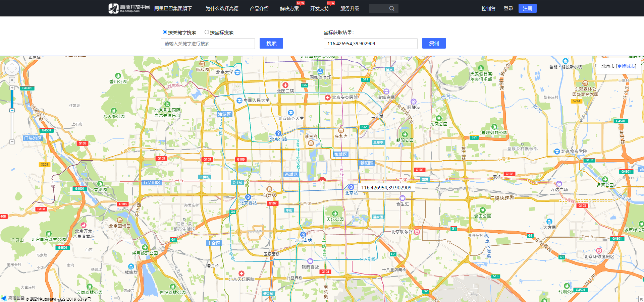The height and width of the screenshot is (302, 644).
Task: Click the map pan compass control
Action: click(12, 68)
